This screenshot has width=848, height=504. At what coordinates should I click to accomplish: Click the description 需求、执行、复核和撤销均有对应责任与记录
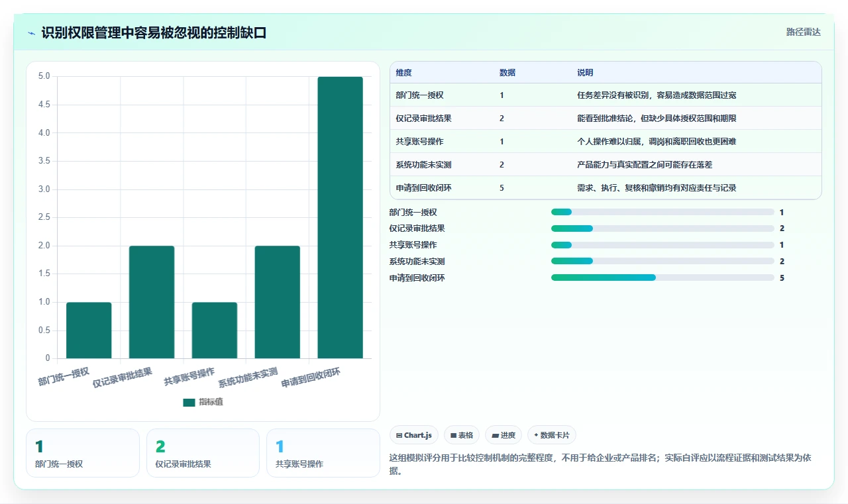tap(657, 187)
